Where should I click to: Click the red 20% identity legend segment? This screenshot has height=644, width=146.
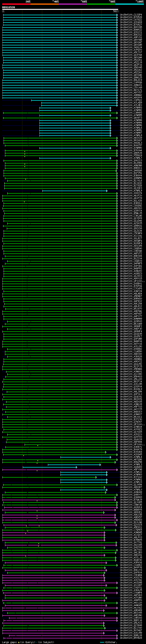[16, 4]
